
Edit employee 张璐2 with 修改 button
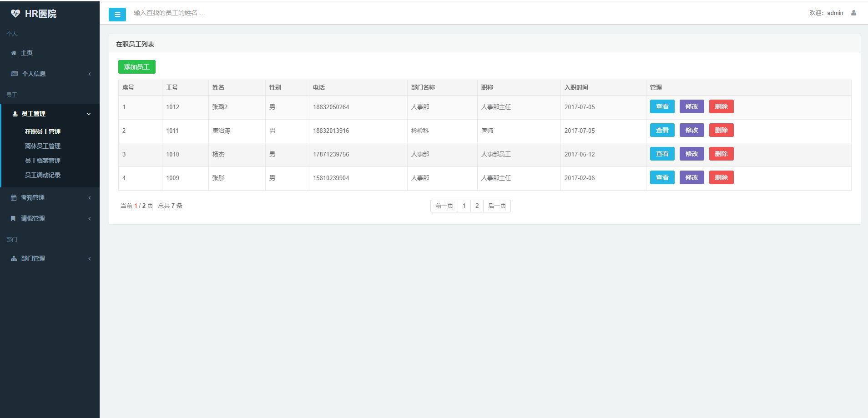click(692, 106)
